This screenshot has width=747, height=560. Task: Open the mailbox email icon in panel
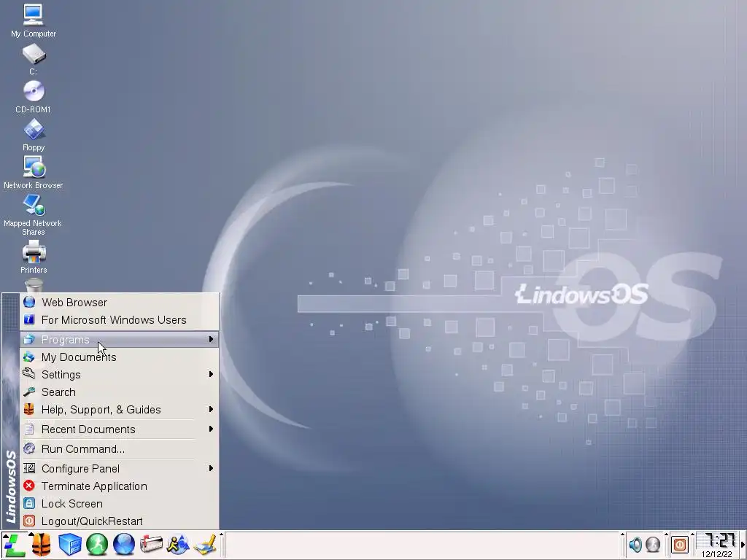[x=151, y=545]
